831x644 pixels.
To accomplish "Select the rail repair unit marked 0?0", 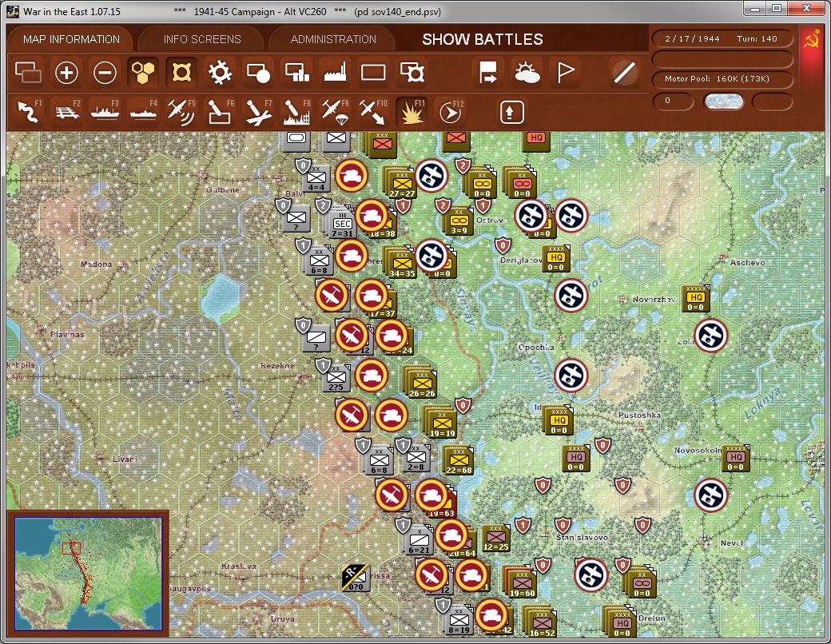I will (355, 578).
